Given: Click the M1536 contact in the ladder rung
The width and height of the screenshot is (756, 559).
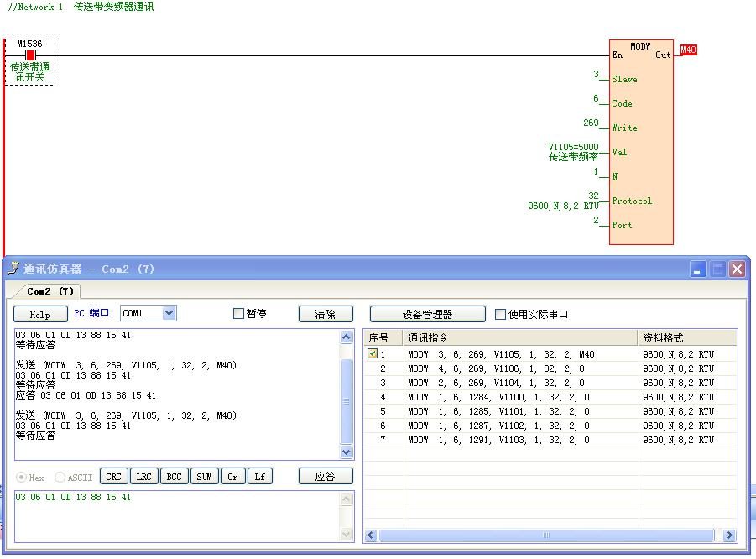Looking at the screenshot, I should pyautogui.click(x=30, y=55).
